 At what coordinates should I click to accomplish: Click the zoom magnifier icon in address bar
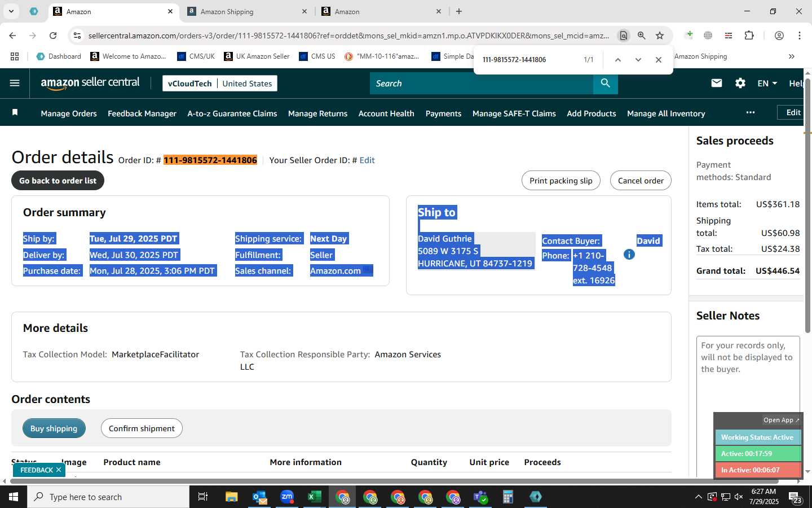642,36
